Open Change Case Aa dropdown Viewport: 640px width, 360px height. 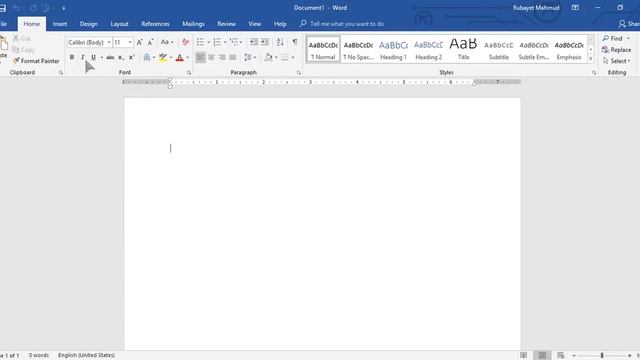tap(167, 42)
